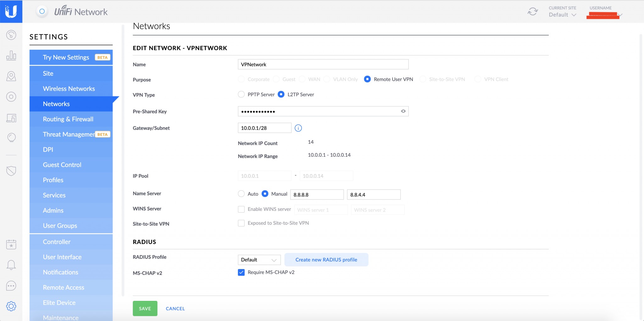
Task: Select the PPTP Server radio button
Action: point(241,94)
